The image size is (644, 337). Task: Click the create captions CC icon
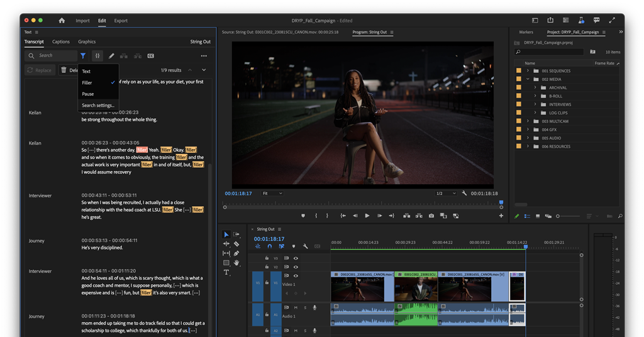(151, 56)
